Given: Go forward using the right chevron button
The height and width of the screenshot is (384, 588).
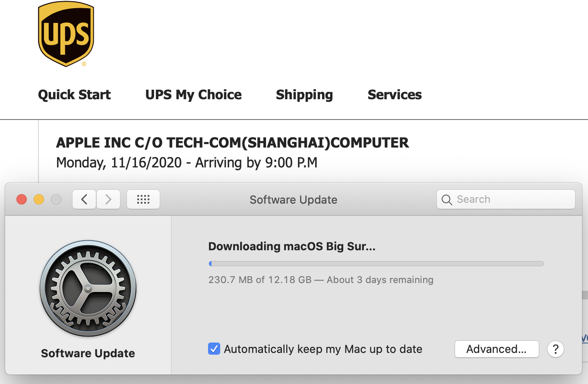Looking at the screenshot, I should click(x=108, y=199).
